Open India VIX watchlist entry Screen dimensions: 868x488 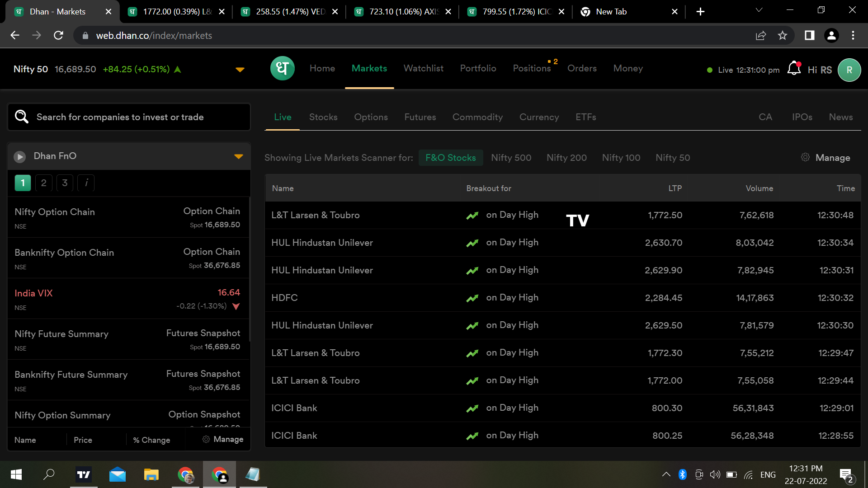click(129, 299)
